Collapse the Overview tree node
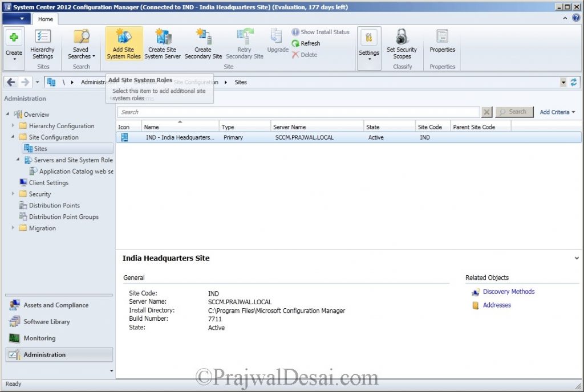The width and height of the screenshot is (584, 392). coord(7,114)
